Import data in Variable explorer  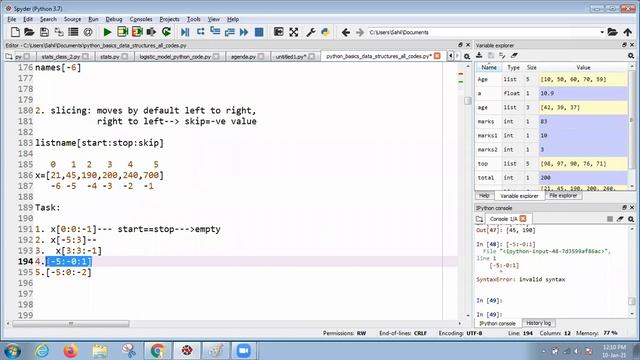tap(479, 56)
